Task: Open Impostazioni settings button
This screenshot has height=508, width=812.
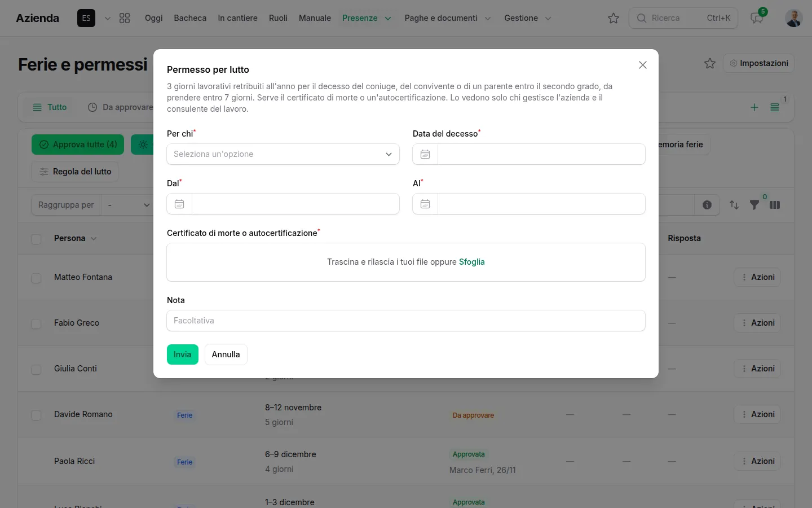Action: (x=758, y=63)
